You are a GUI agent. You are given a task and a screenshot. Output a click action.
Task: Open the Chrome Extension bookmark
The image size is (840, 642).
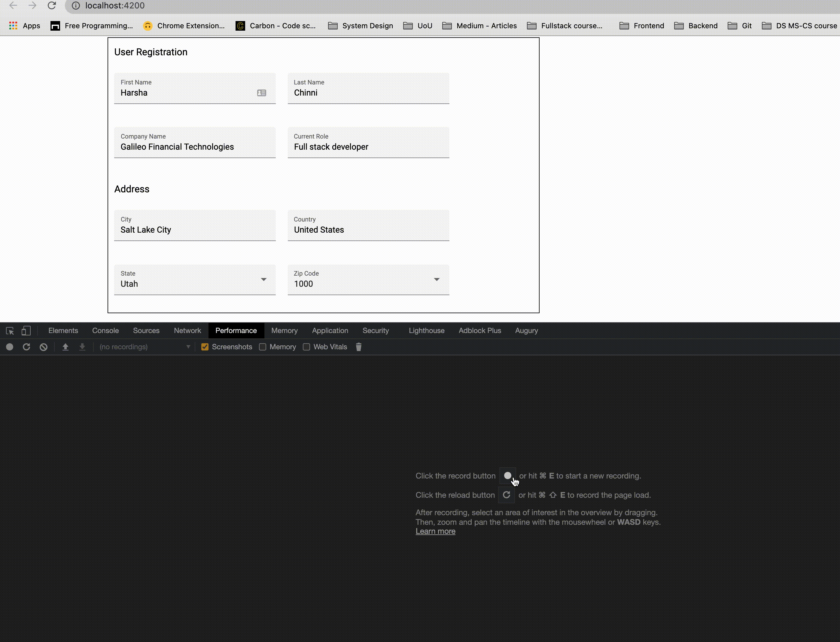[x=184, y=26]
